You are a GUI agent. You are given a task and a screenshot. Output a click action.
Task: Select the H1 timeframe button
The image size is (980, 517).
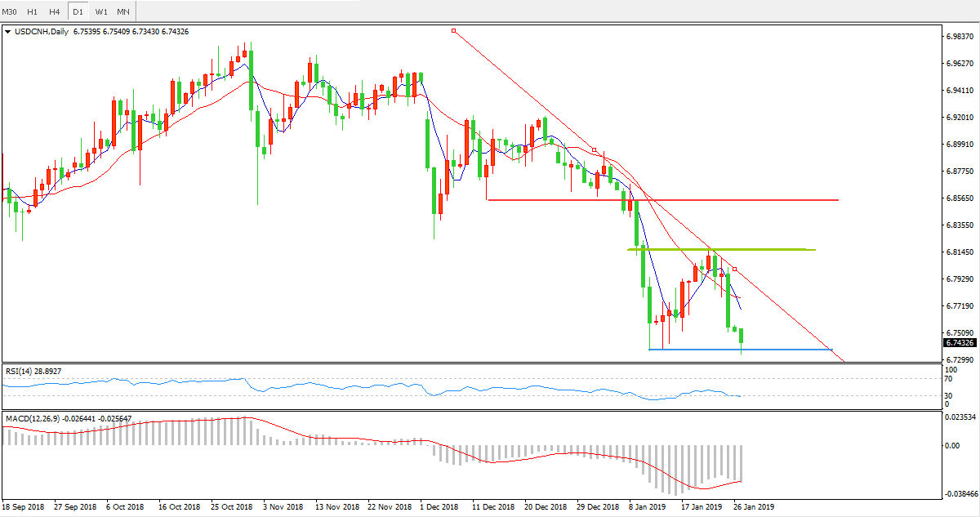point(33,11)
